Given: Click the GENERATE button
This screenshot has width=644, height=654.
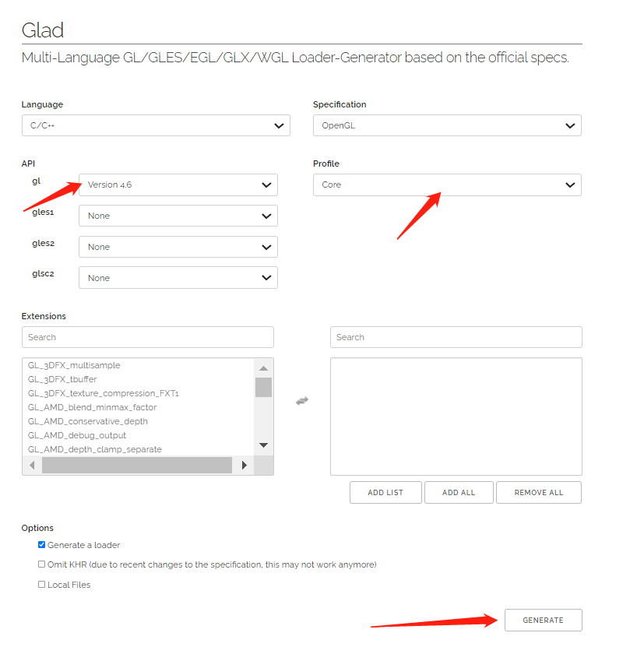Looking at the screenshot, I should coord(543,621).
